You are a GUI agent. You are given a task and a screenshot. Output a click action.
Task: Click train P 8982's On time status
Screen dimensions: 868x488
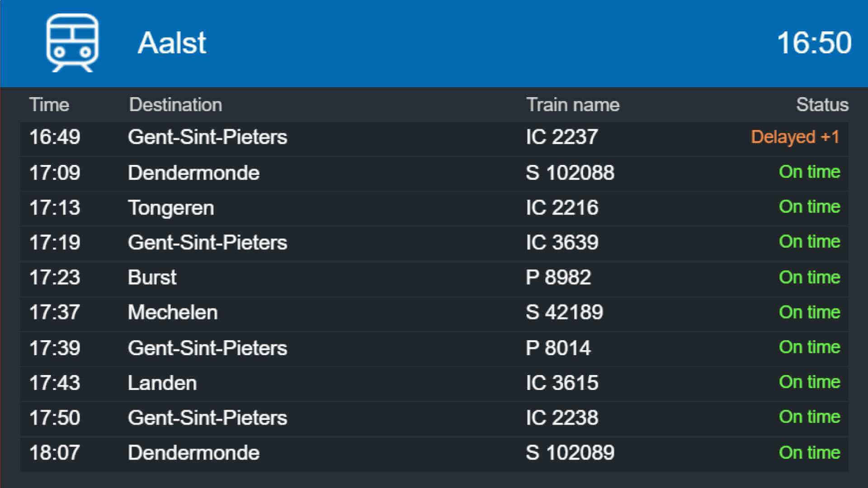tap(810, 277)
